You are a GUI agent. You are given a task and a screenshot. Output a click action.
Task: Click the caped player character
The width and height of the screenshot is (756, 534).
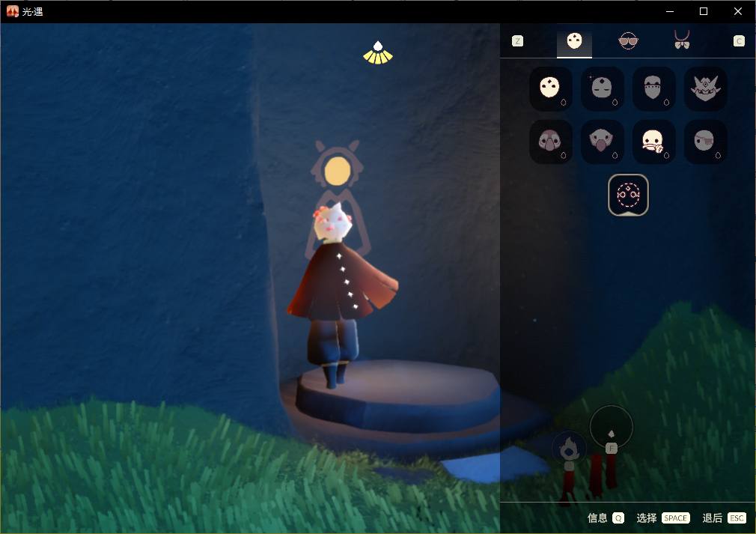pos(342,294)
